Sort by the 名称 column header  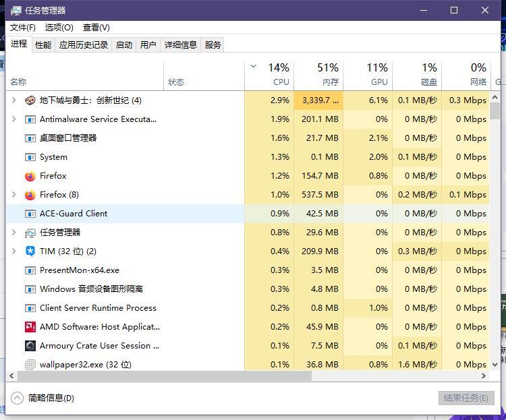click(x=85, y=76)
